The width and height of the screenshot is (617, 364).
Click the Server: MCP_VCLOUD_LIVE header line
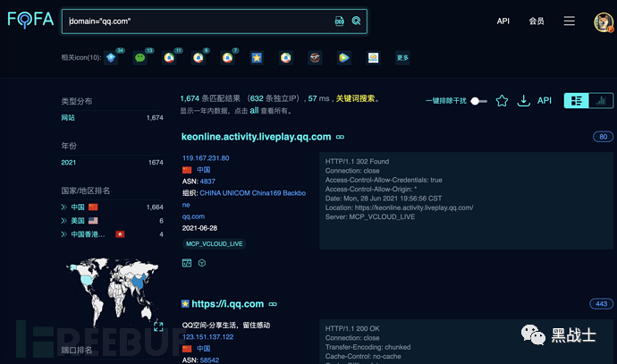(370, 216)
